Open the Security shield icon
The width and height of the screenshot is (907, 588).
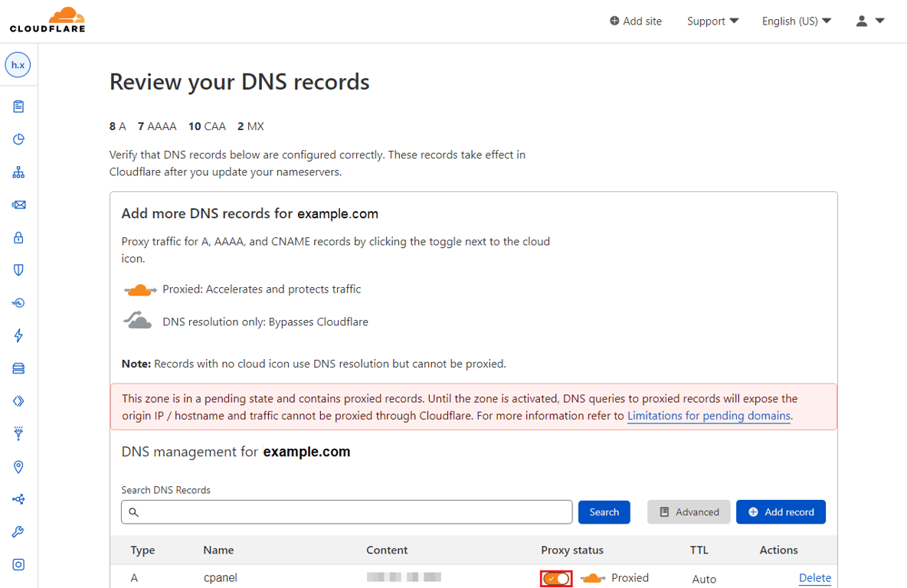click(18, 269)
